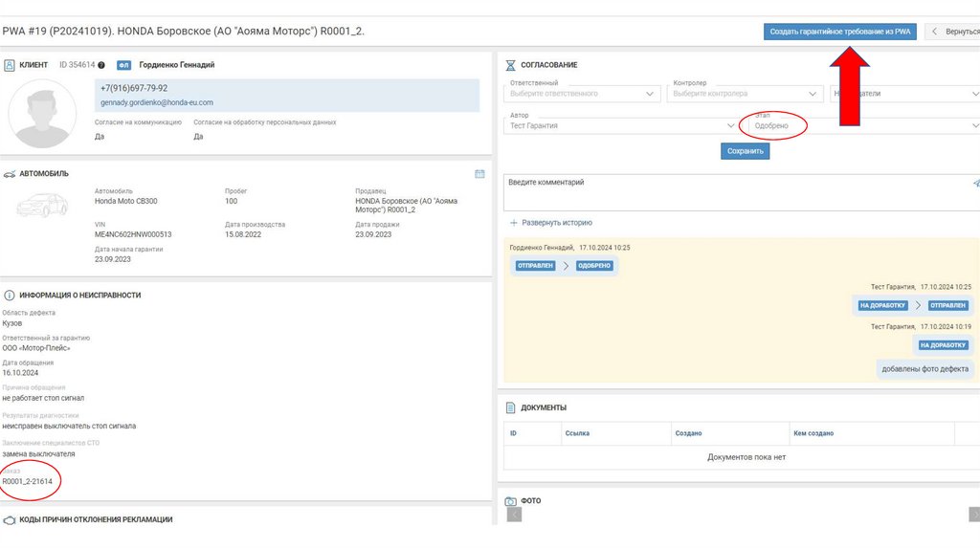Open the Этап dropdown showing Одобрено
The width and height of the screenshot is (980, 549).
(x=862, y=125)
